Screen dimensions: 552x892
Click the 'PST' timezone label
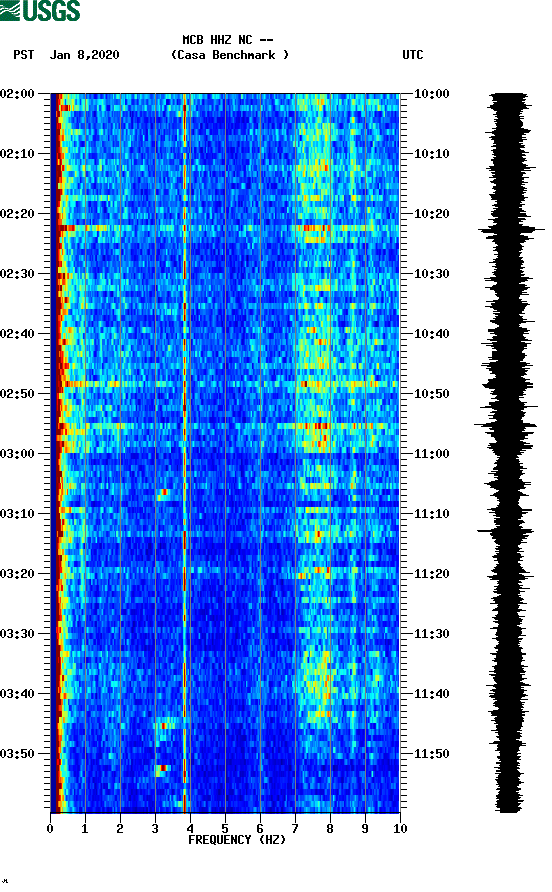[x=24, y=55]
